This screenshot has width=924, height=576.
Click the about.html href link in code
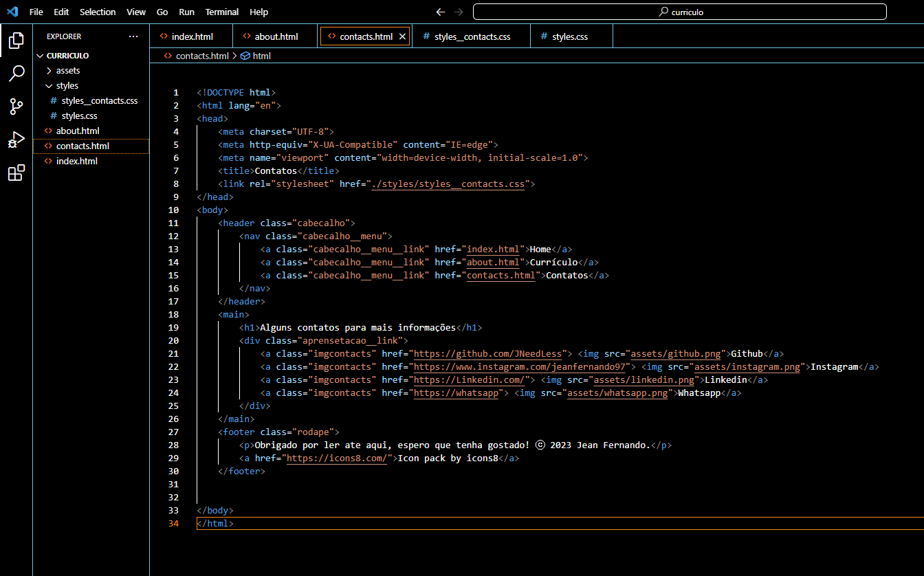[493, 263]
